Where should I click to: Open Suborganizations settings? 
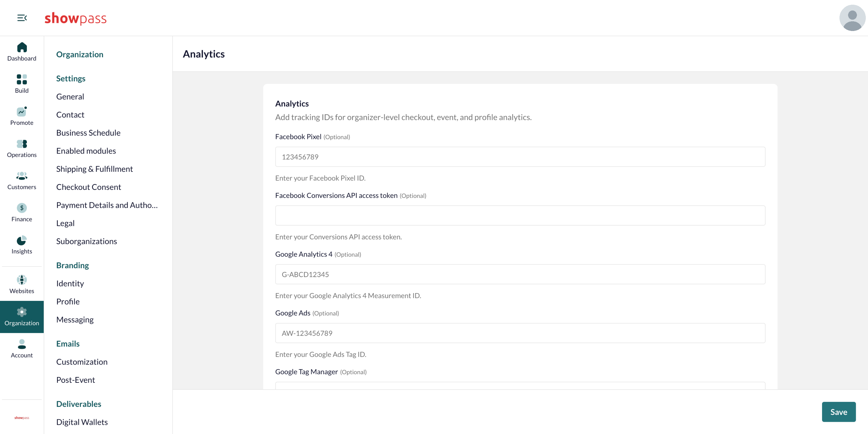point(87,241)
